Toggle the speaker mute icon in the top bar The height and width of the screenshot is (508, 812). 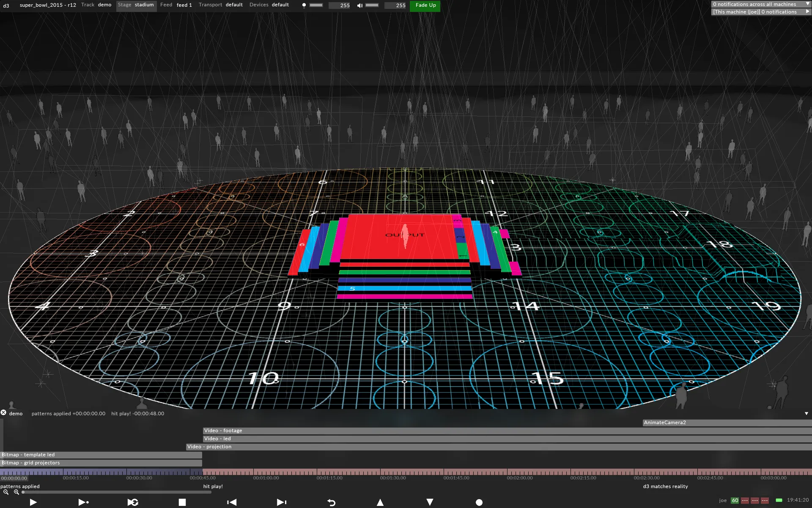(x=360, y=5)
